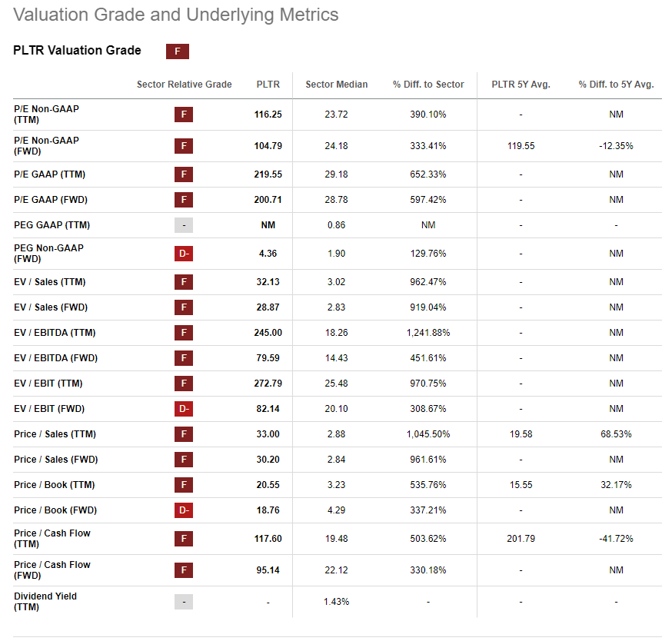Click the Valuation Grade and Underlying Metrics heading
The width and height of the screenshot is (672, 641).
click(176, 15)
